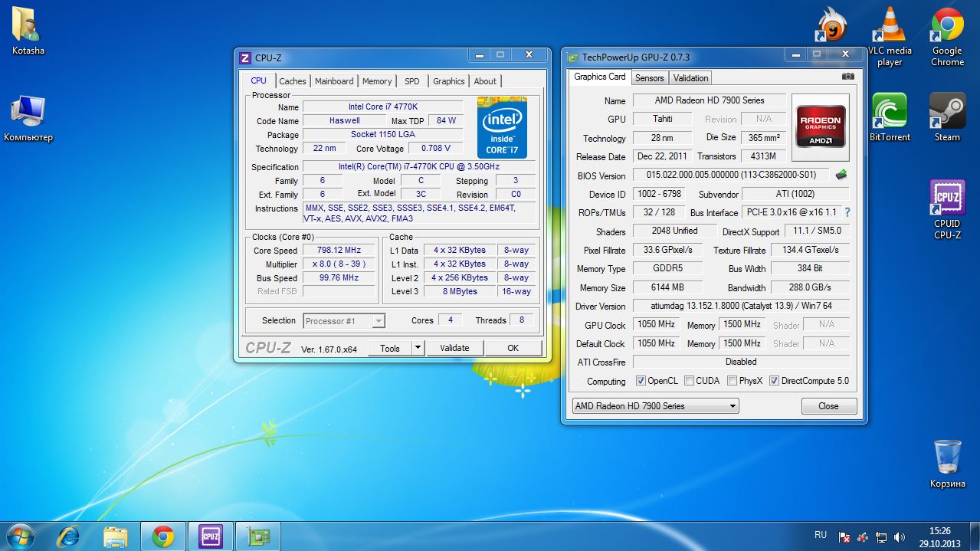Toggle the PhysX checkbox
The width and height of the screenshot is (980, 551).
(733, 381)
